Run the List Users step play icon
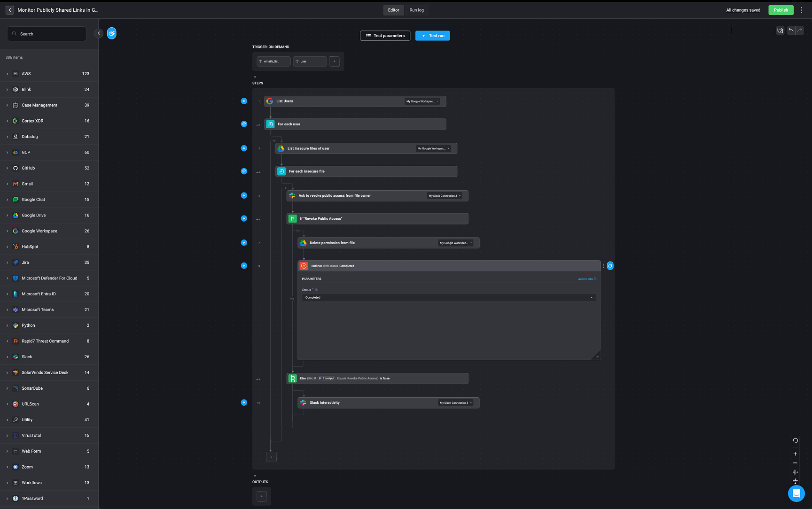 [x=244, y=101]
